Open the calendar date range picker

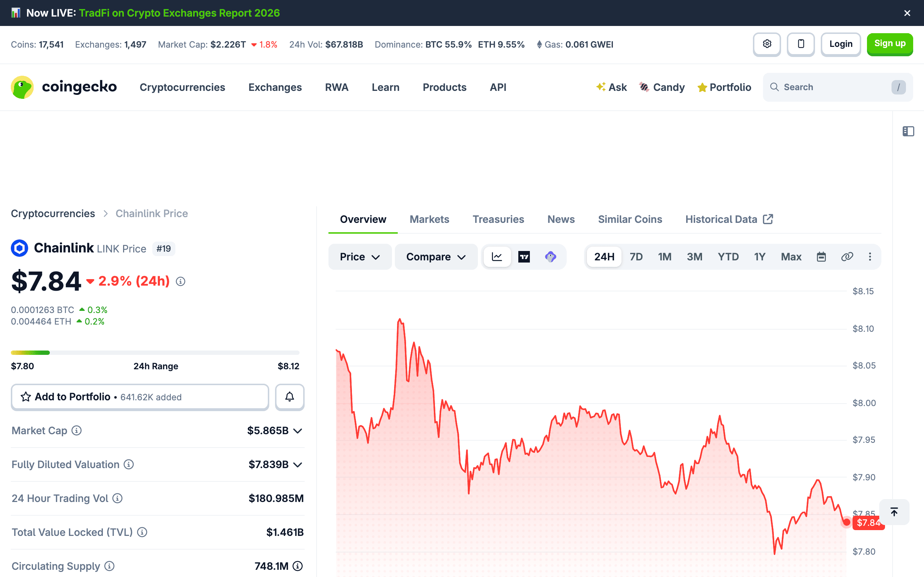821,257
